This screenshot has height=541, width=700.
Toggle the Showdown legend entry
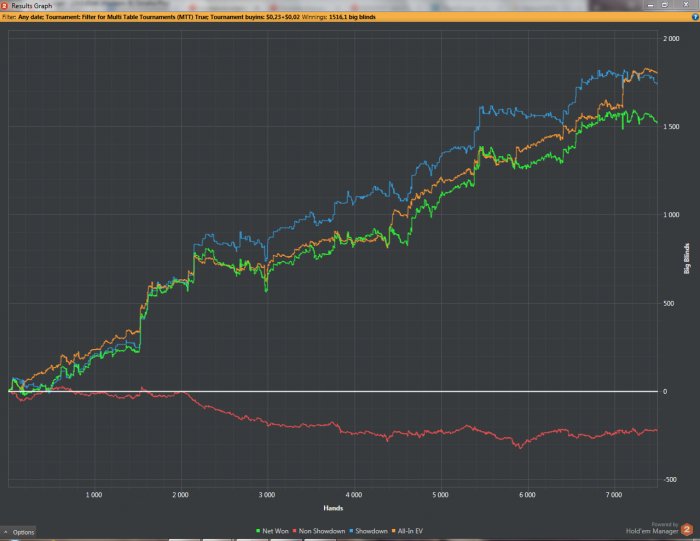[368, 531]
